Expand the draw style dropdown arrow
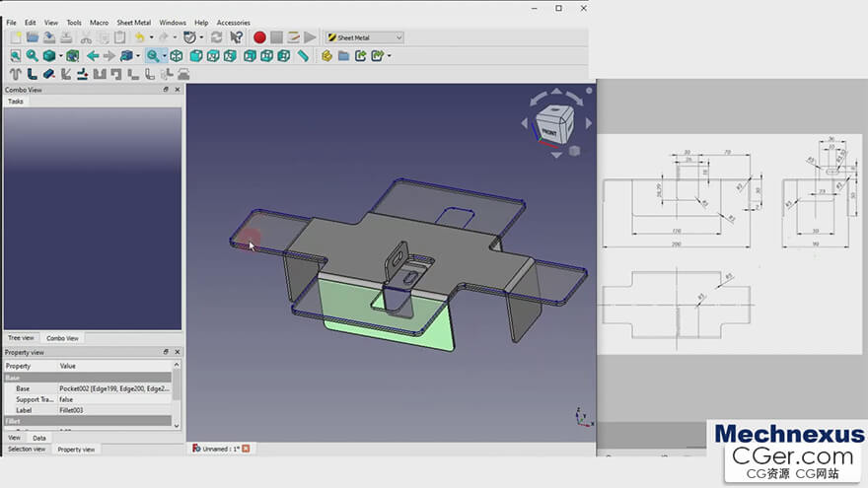The width and height of the screenshot is (868, 488). 61,56
